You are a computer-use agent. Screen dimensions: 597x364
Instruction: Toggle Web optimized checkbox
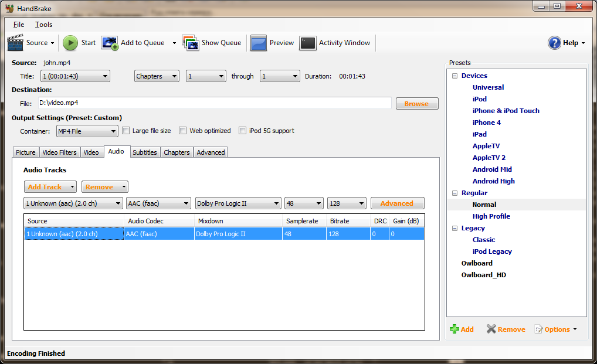[183, 131]
